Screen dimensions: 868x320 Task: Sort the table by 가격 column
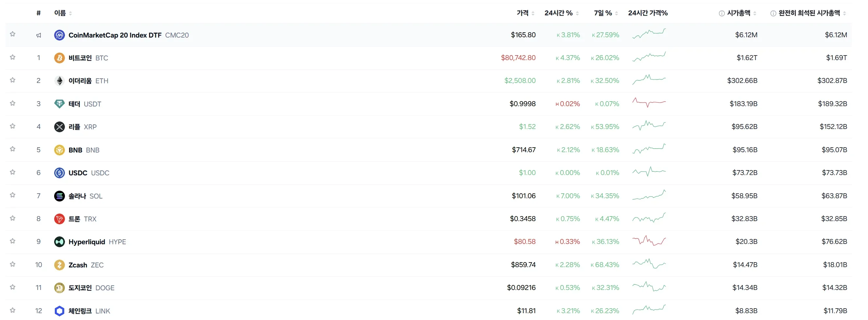[525, 13]
